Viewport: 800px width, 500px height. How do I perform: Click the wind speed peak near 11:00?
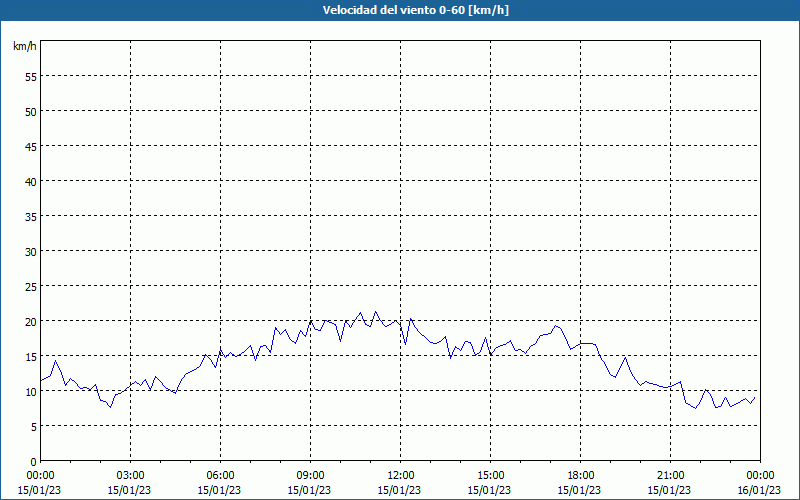[376, 311]
